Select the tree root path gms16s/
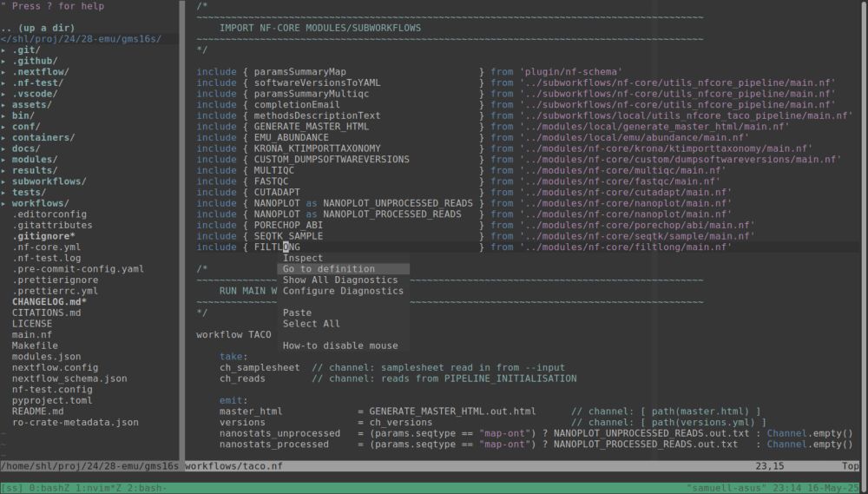The image size is (868, 494). coord(81,39)
